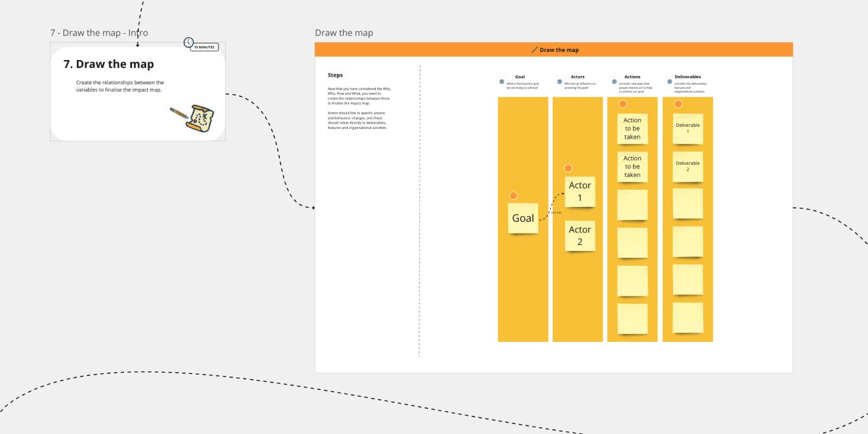868x434 pixels.
Task: Click the bread-and-pencil illustration on the intro card
Action: 194,120
